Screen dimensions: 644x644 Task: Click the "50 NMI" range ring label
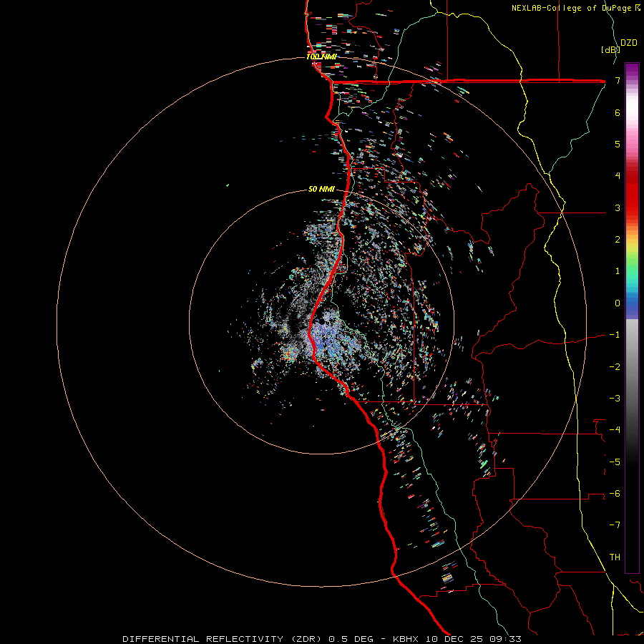(321, 190)
